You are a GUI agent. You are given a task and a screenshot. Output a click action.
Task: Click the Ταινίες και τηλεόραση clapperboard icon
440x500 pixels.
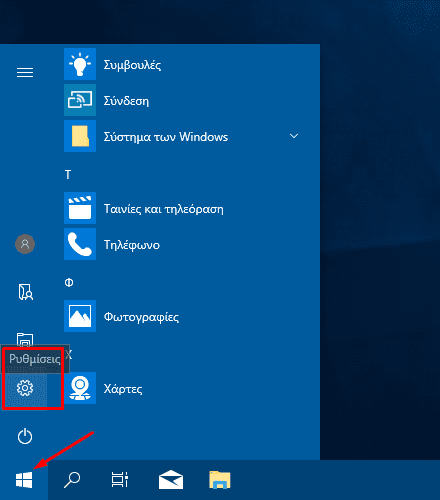80,208
